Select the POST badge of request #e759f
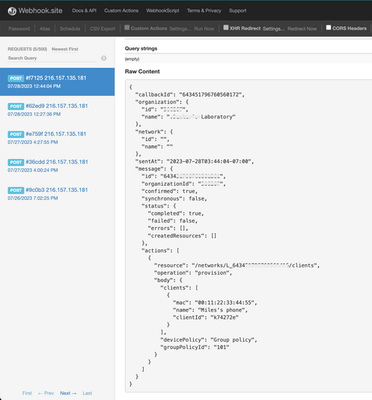 point(16,134)
